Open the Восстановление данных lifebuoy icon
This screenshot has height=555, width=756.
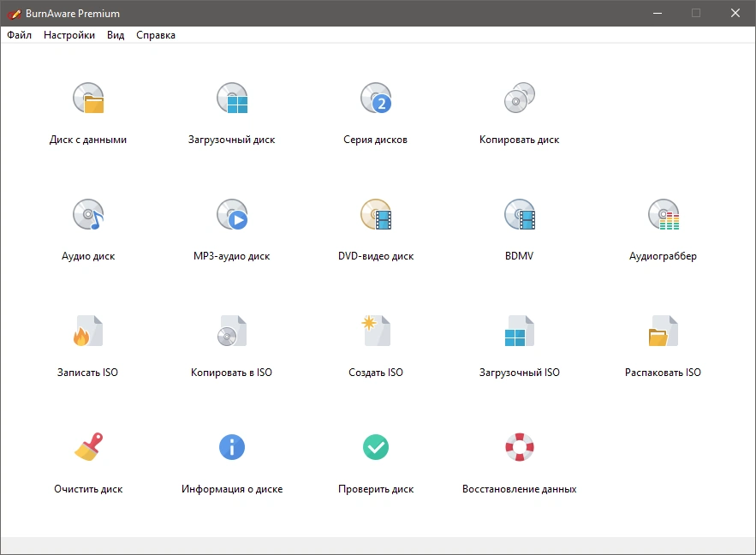pyautogui.click(x=519, y=447)
